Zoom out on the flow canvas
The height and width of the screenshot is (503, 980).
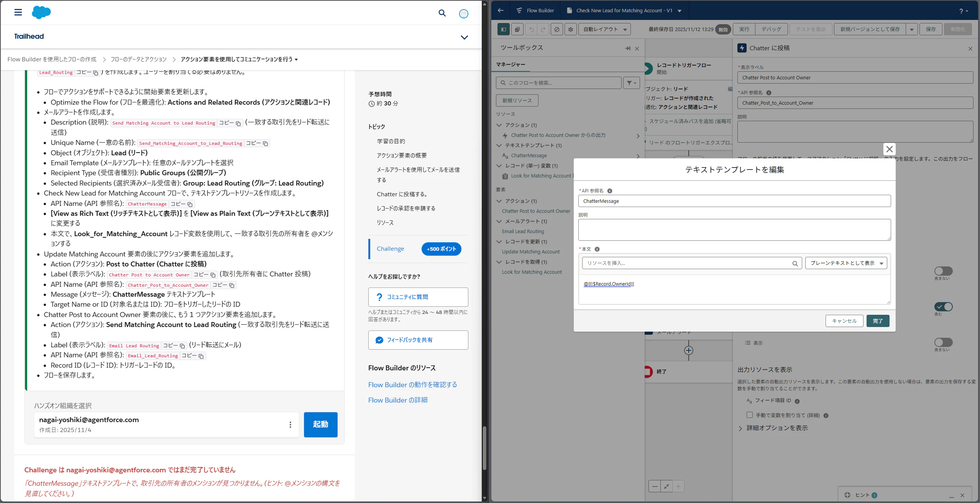point(655,487)
